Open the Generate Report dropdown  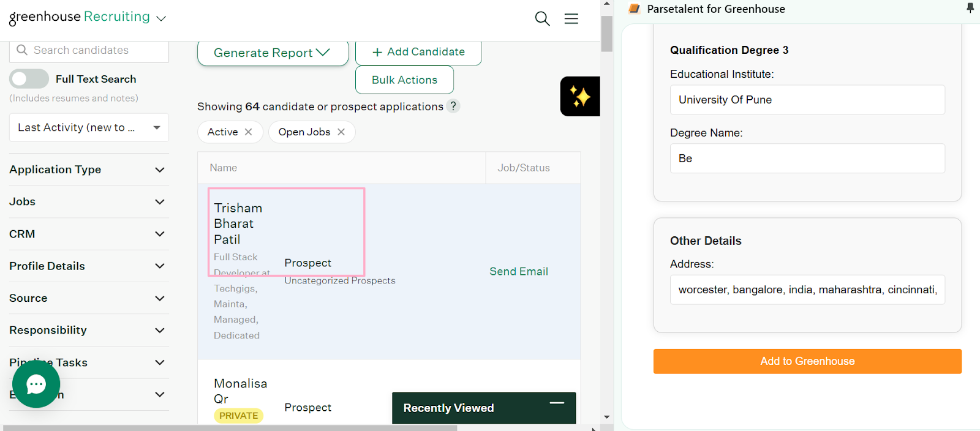click(273, 53)
